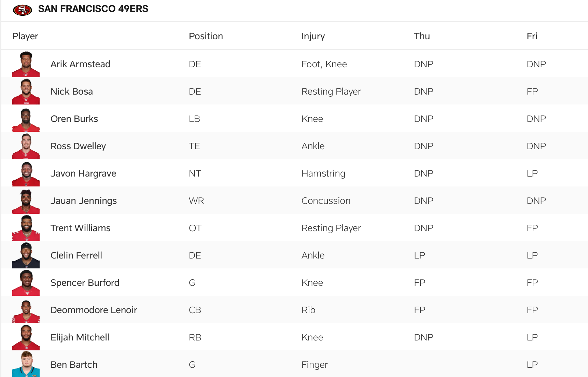
Task: Select Javon Hargrave's row in the table
Action: (x=294, y=173)
